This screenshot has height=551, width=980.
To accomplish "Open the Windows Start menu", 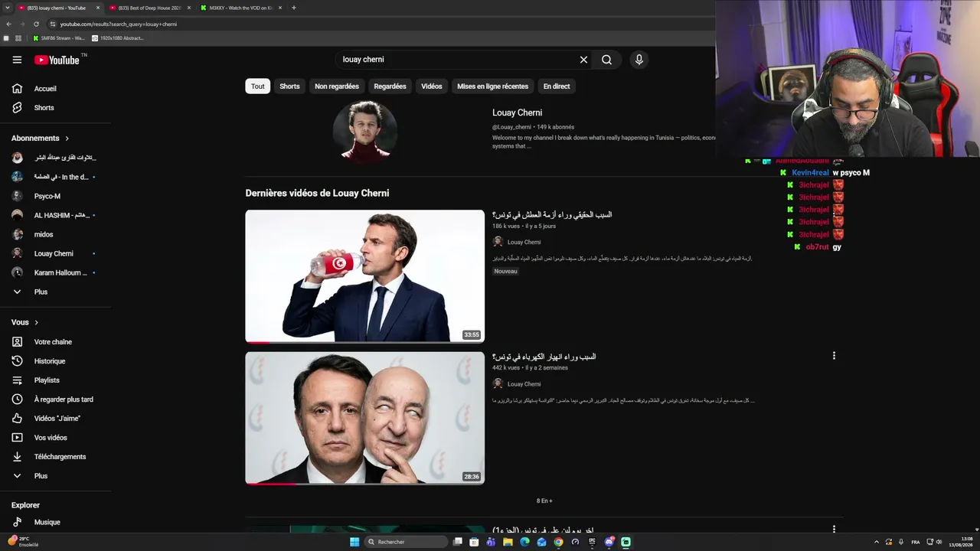I will 354,542.
